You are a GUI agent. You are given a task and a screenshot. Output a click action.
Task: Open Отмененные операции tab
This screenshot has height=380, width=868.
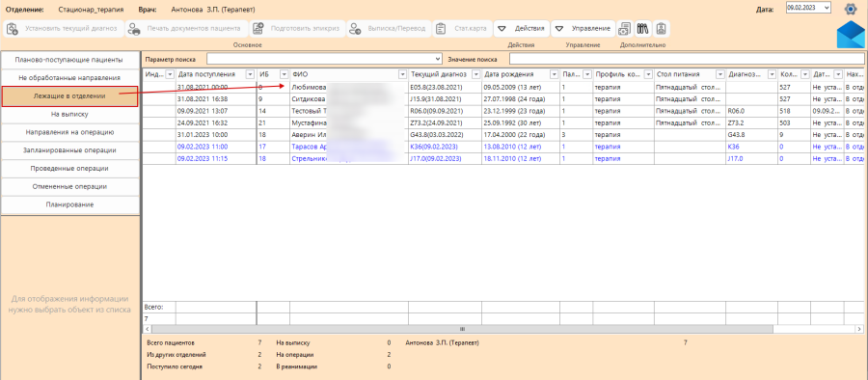[x=69, y=187]
